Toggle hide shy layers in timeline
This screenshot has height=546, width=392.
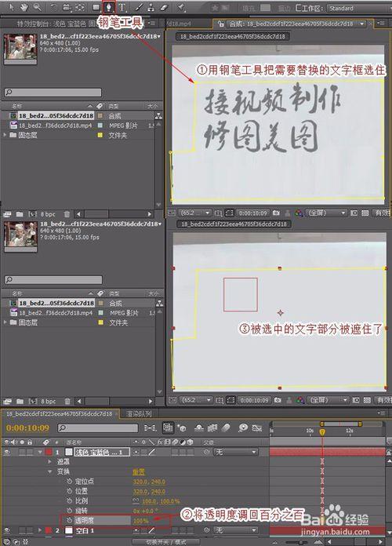[199, 428]
